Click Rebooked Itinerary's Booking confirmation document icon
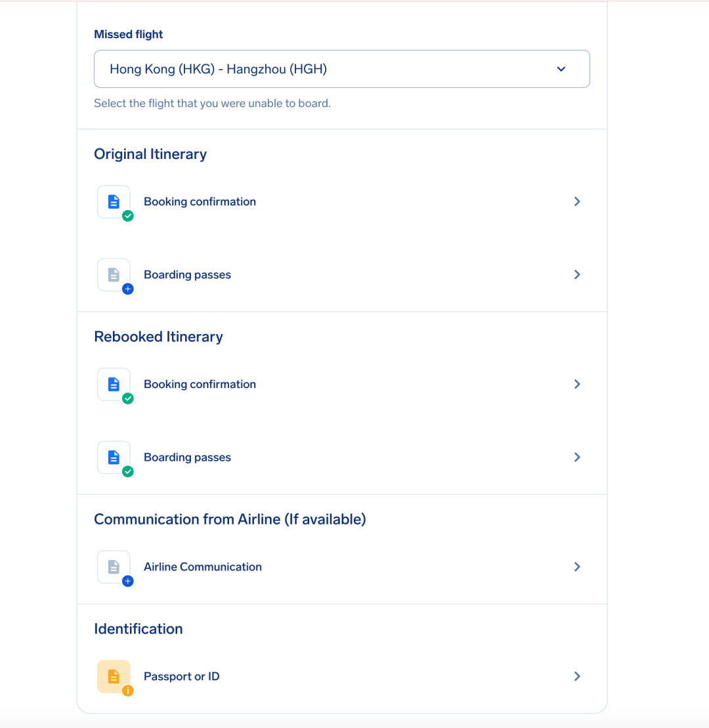This screenshot has width=709, height=728. tap(114, 385)
